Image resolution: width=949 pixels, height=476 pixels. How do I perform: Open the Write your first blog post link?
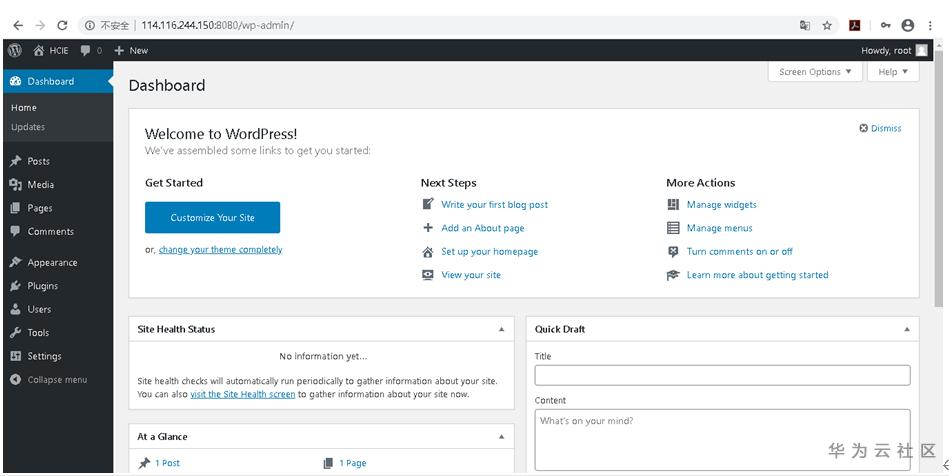(x=494, y=205)
